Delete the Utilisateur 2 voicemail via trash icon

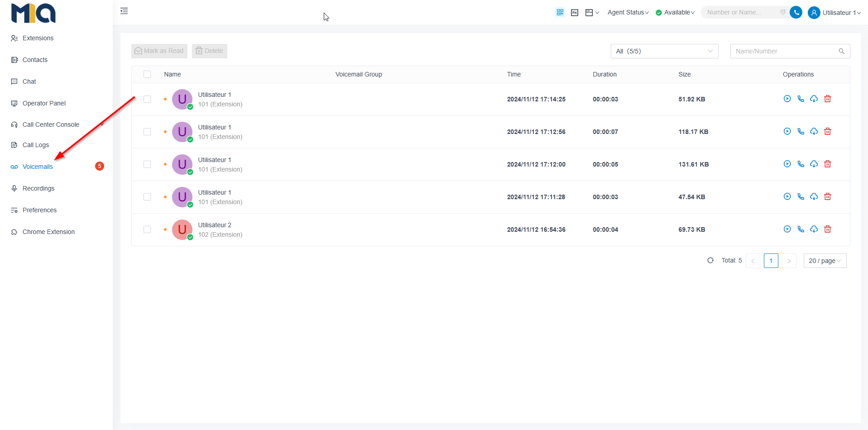[x=828, y=229]
